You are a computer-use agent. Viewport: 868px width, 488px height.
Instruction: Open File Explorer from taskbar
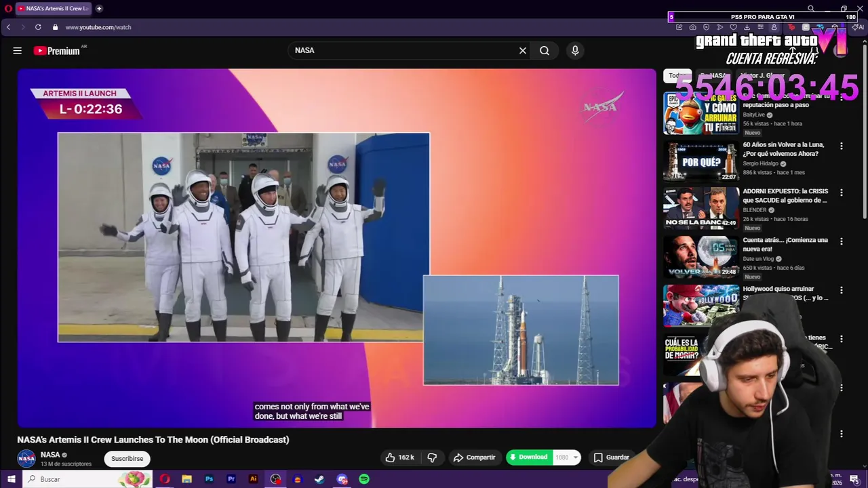(x=186, y=479)
